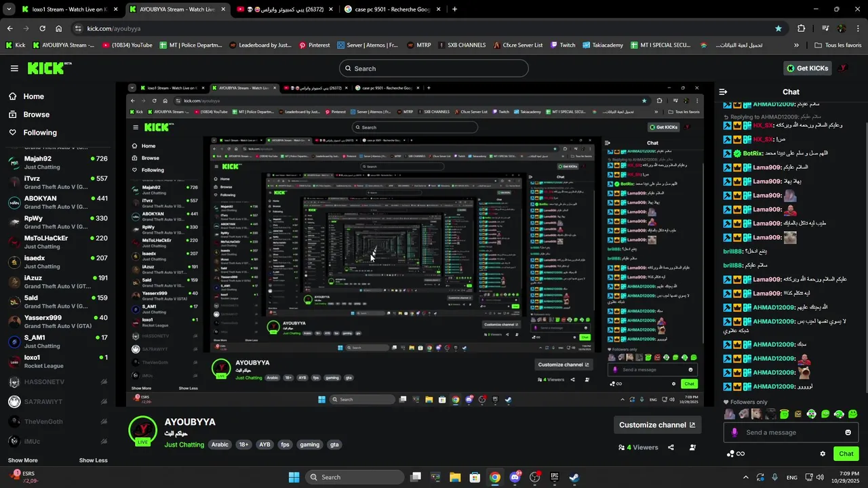This screenshot has height=488, width=868.
Task: Select the yellow emote in outer quick emote row
Action: click(x=798, y=414)
